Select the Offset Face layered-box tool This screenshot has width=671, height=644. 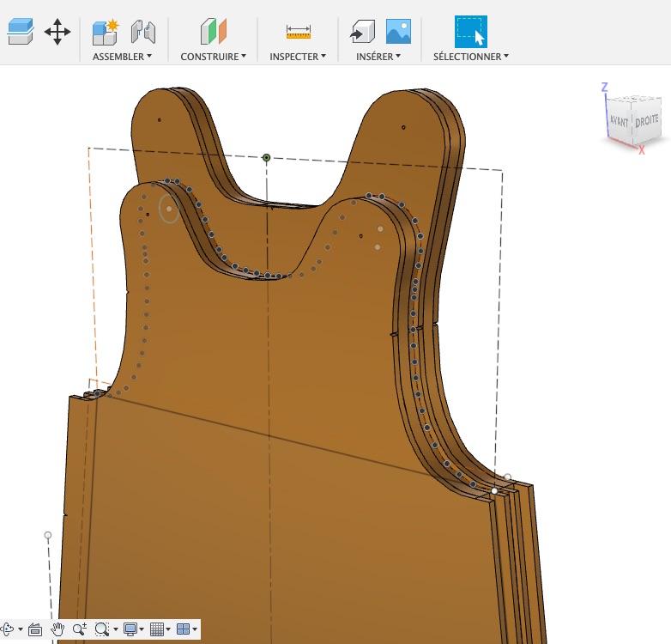20,33
